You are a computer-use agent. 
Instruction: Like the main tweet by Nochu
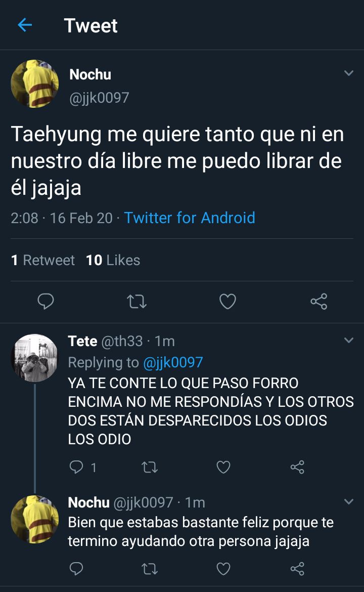pos(227,301)
